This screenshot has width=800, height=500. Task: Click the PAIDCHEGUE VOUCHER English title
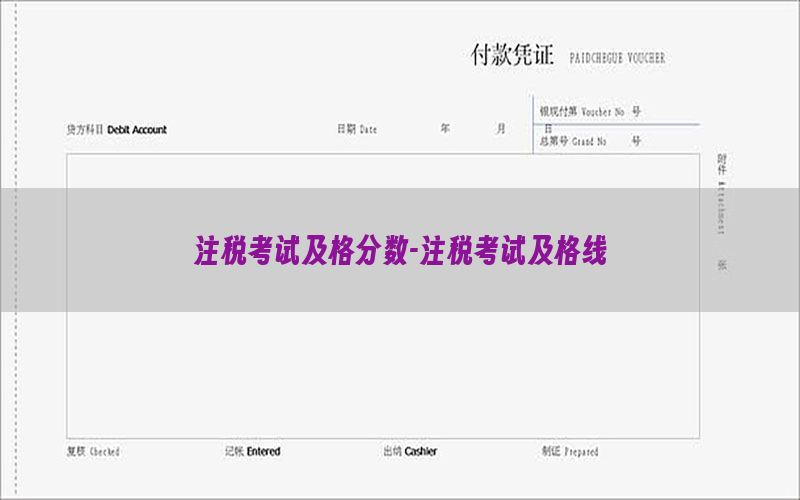pos(617,58)
